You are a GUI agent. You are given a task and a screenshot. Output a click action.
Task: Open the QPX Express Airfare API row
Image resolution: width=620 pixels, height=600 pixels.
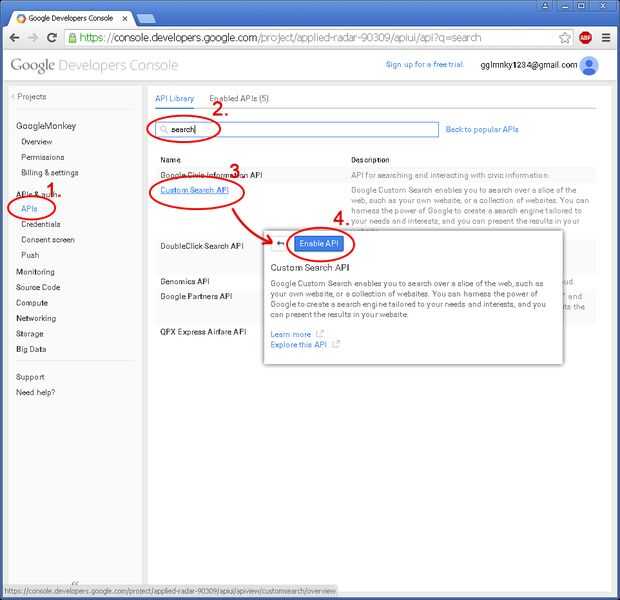point(203,332)
